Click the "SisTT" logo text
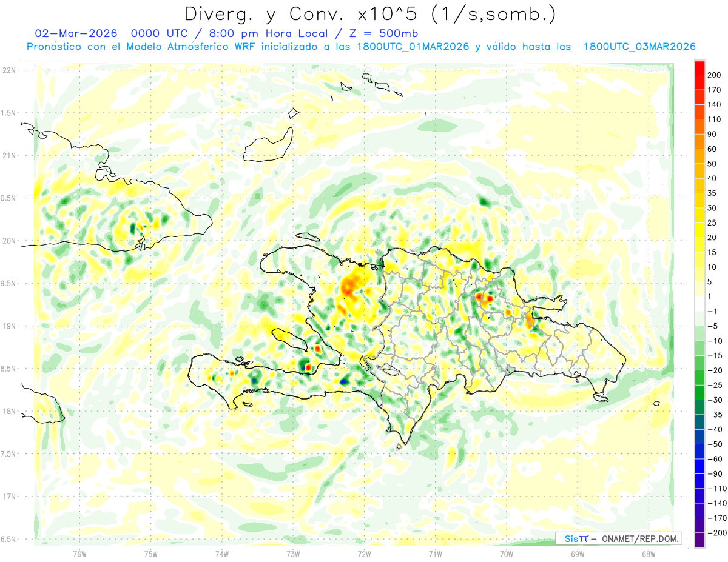Image resolution: width=728 pixels, height=562 pixels. point(576,538)
